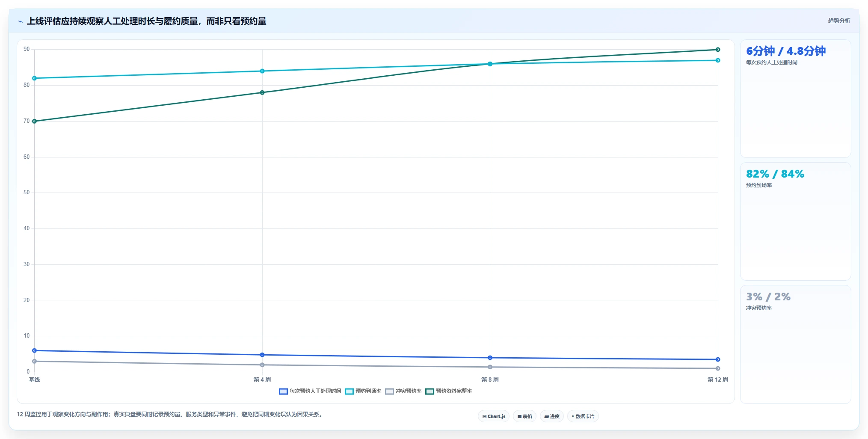Screen dimensions: 868x439
Task: Click the 第 8 周 x-axis label
Action: click(x=490, y=380)
